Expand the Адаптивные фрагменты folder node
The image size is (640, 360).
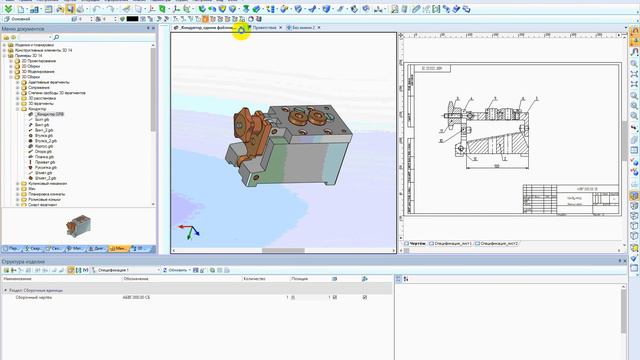click(18, 82)
